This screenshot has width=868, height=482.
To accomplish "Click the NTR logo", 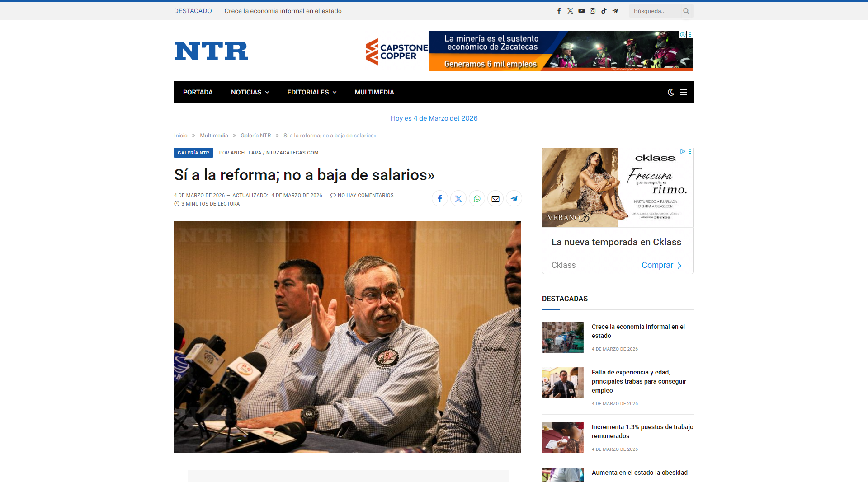I will 211,51.
